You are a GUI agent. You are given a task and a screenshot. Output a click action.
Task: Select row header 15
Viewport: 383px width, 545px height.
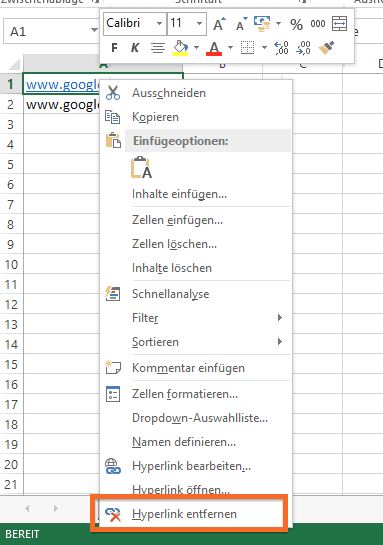click(11, 365)
